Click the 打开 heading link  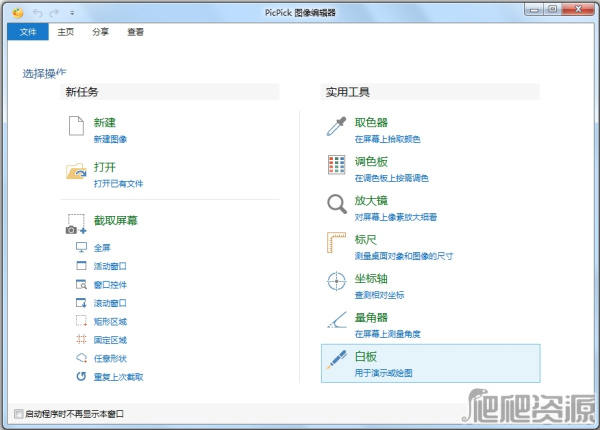pos(104,167)
